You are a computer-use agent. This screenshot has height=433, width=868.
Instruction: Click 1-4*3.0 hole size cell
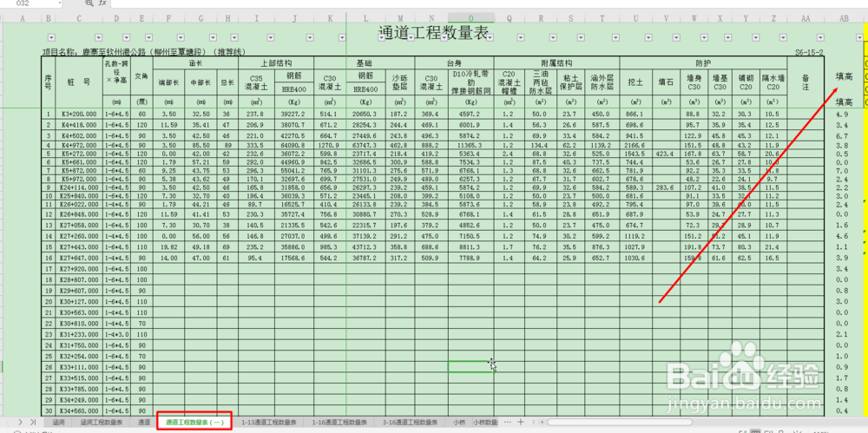[116, 334]
